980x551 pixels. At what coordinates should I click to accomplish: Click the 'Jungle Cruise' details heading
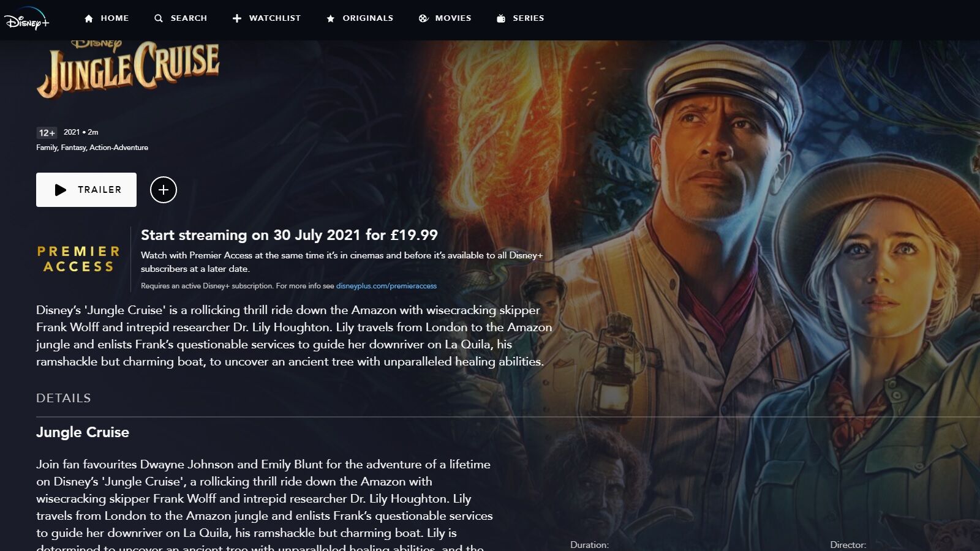tap(83, 432)
